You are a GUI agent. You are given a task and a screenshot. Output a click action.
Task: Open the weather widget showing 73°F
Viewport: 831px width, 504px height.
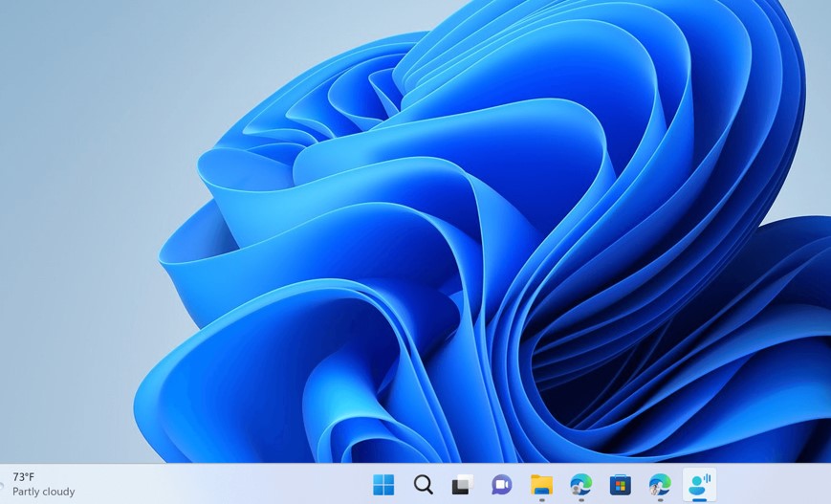tap(24, 477)
